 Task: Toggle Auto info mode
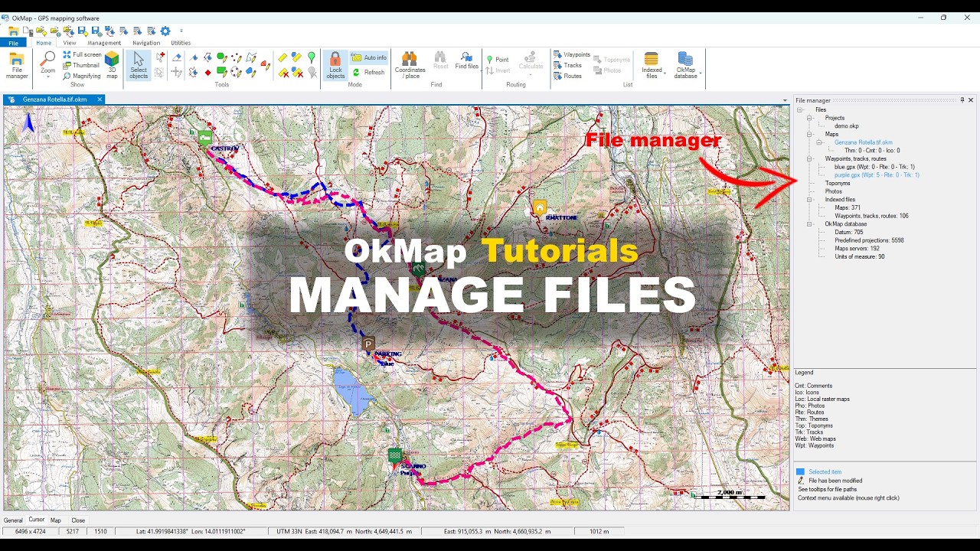(368, 57)
